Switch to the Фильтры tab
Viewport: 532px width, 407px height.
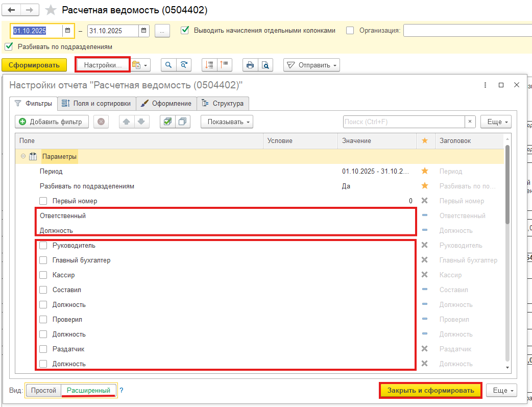33,104
